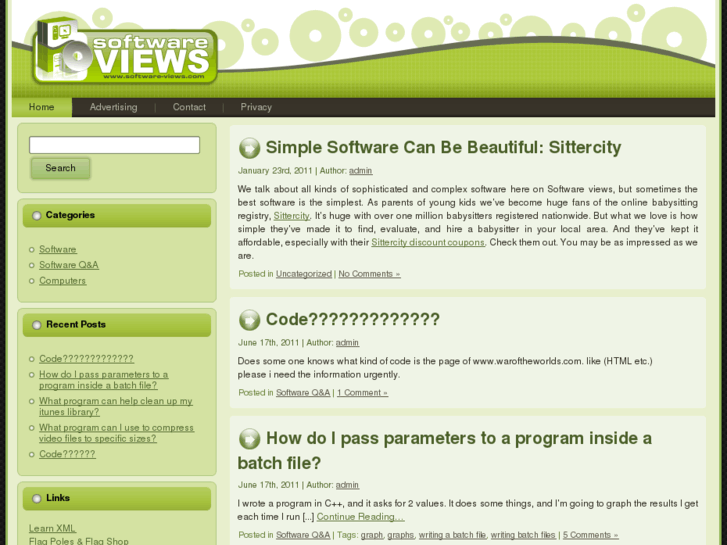Open admin author link on Code post
727x545 pixels.
coord(347,342)
